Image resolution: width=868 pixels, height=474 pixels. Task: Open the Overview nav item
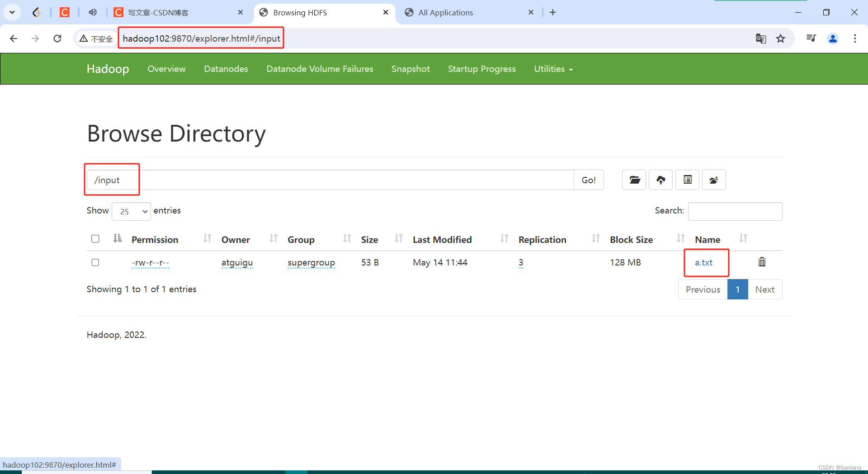(x=166, y=69)
